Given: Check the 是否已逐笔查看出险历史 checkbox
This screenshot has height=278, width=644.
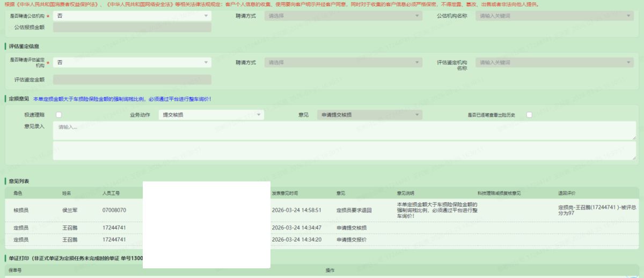Looking at the screenshot, I should pos(529,115).
